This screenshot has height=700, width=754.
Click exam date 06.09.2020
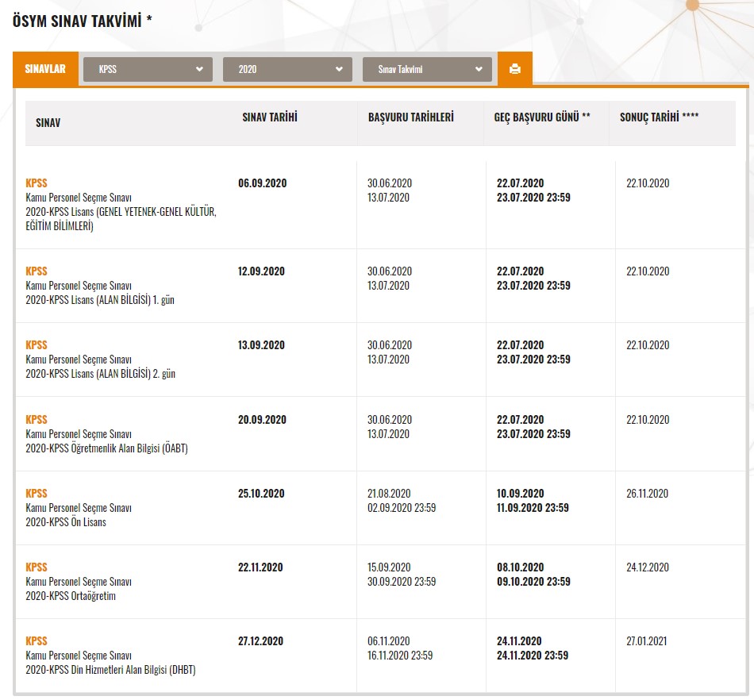coord(262,183)
